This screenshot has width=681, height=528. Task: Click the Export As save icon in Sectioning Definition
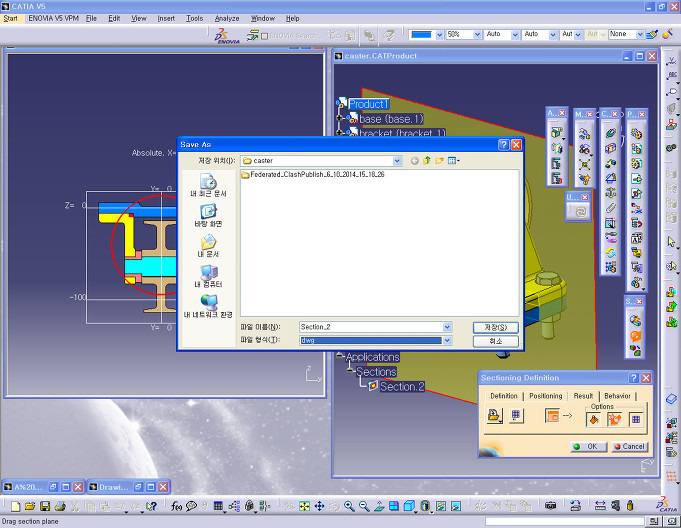click(495, 416)
